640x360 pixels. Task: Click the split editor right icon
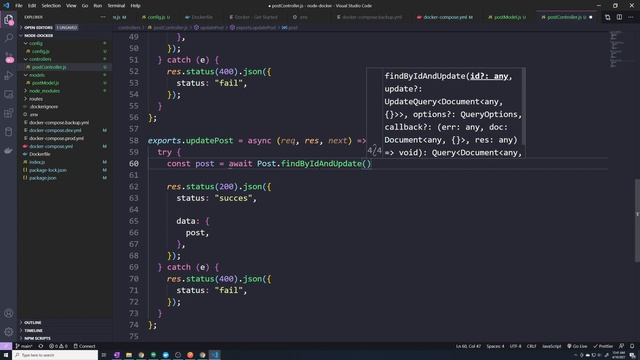point(619,17)
